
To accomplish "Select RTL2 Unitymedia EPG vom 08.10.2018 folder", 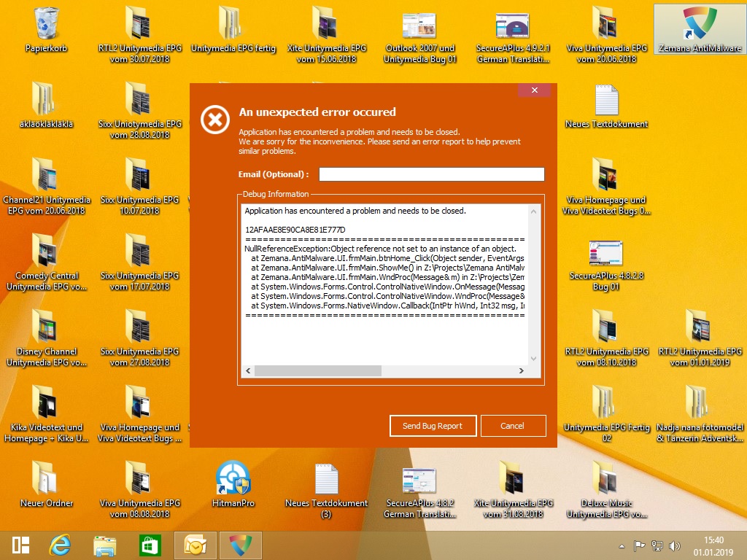I will 606,338.
